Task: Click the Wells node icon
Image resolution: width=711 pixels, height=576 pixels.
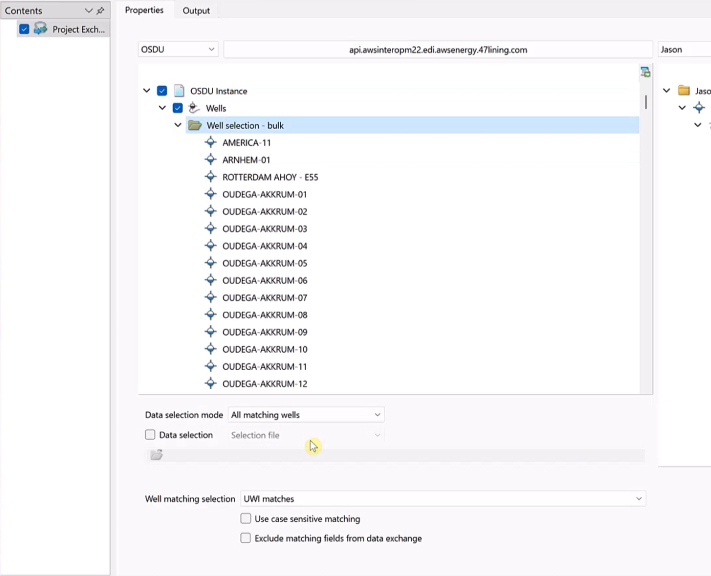Action: (194, 108)
